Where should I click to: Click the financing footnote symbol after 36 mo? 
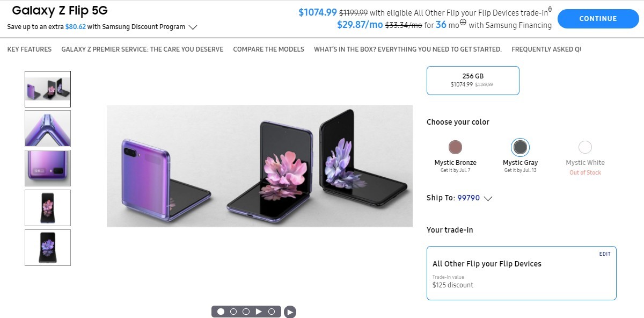pyautogui.click(x=463, y=23)
